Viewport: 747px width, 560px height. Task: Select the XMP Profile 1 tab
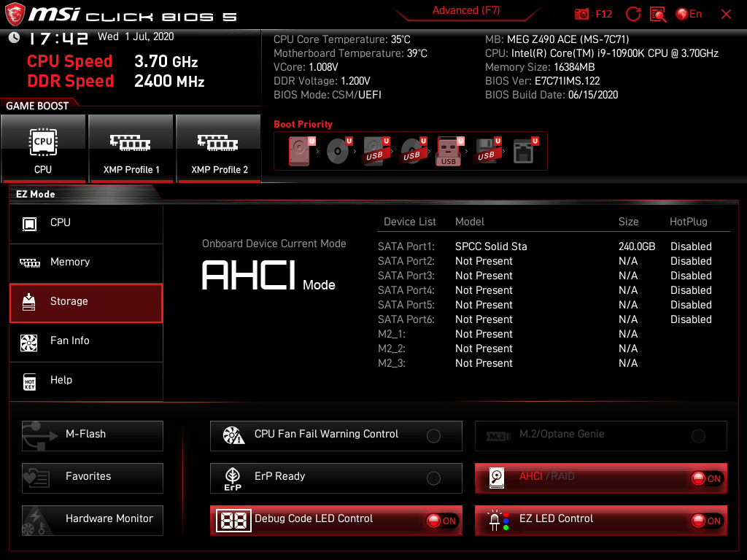point(131,149)
